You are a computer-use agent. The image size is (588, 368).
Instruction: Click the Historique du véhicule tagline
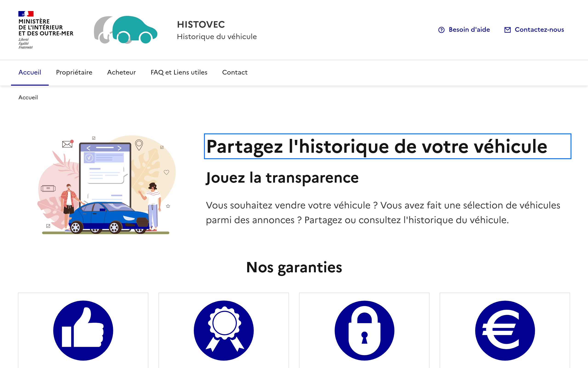(x=217, y=37)
